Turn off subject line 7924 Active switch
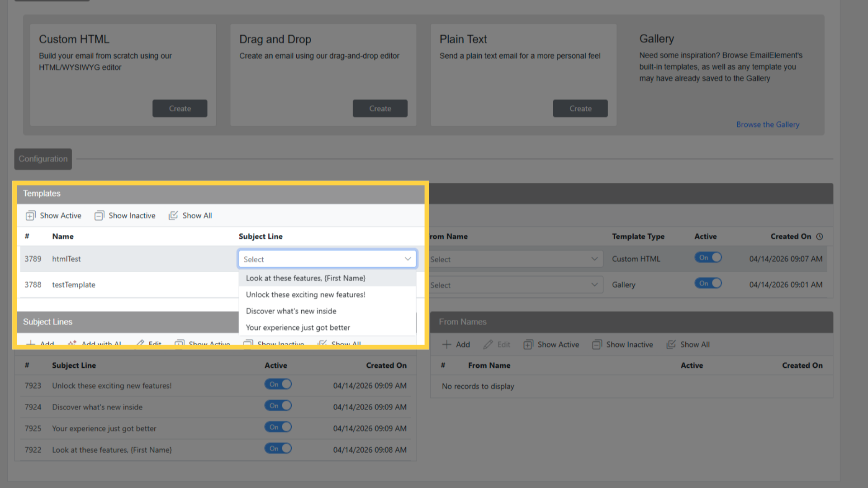This screenshot has height=488, width=868. coord(278,406)
